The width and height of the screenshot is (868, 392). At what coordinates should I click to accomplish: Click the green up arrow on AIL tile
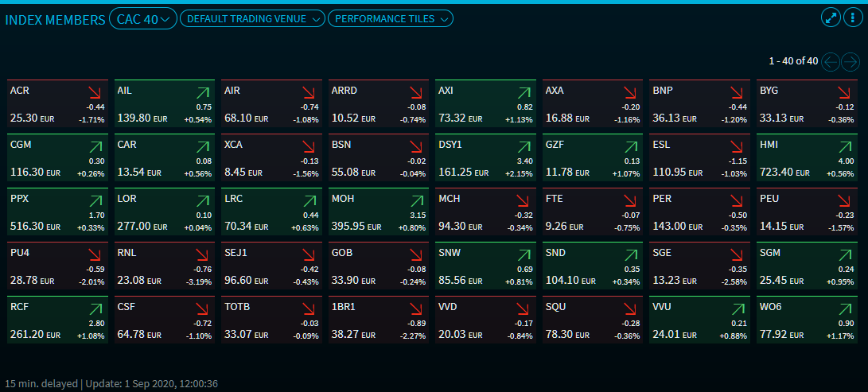pyautogui.click(x=203, y=92)
